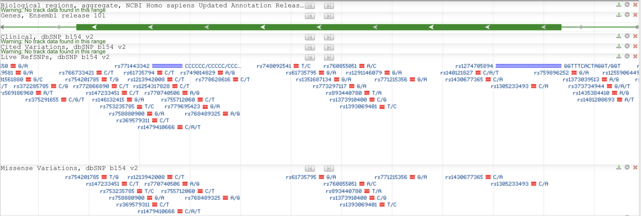The image size is (644, 216).
Task: Close the Live RefSNPs track
Action: [x=635, y=56]
